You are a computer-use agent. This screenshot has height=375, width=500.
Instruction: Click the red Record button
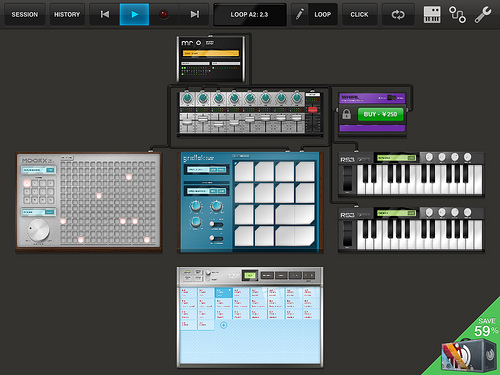164,14
